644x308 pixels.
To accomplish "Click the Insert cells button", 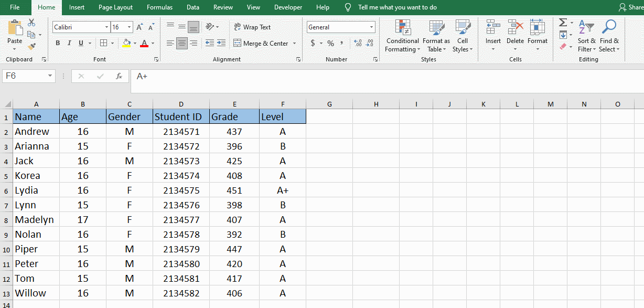I will tap(493, 36).
